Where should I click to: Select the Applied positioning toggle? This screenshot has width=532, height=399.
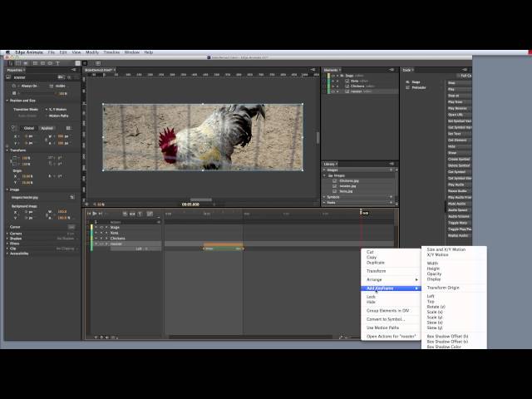(47, 128)
